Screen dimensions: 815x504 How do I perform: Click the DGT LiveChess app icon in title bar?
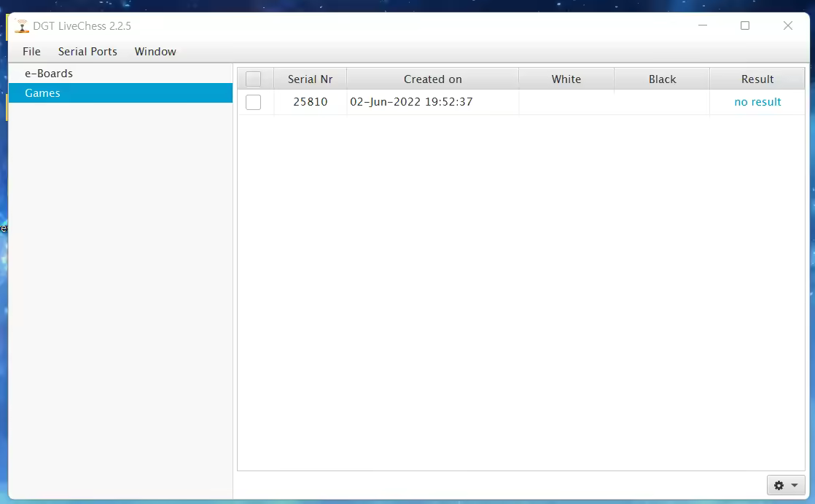point(22,26)
